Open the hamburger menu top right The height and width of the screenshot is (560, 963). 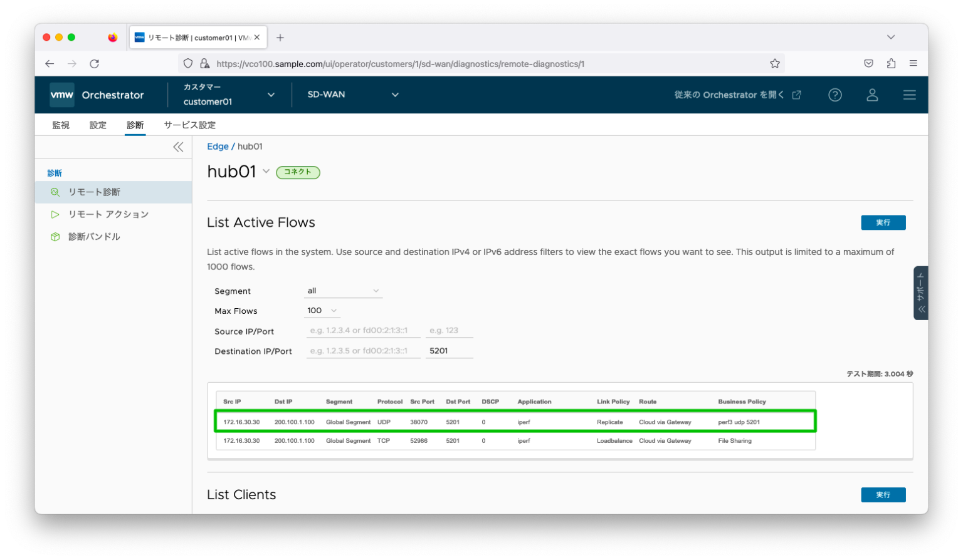(910, 95)
